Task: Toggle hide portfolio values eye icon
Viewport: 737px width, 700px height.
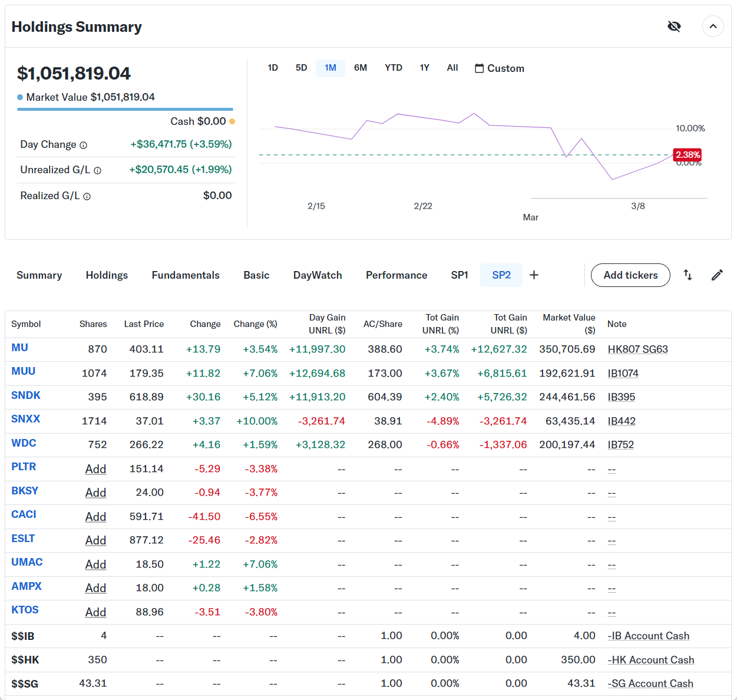Action: tap(674, 27)
